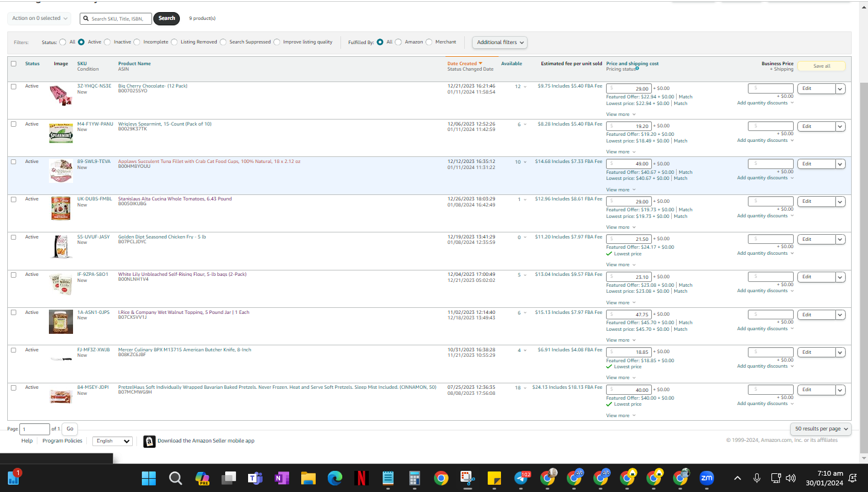This screenshot has height=492, width=868.
Task: Open Windows taskbar Search
Action: pos(175,479)
